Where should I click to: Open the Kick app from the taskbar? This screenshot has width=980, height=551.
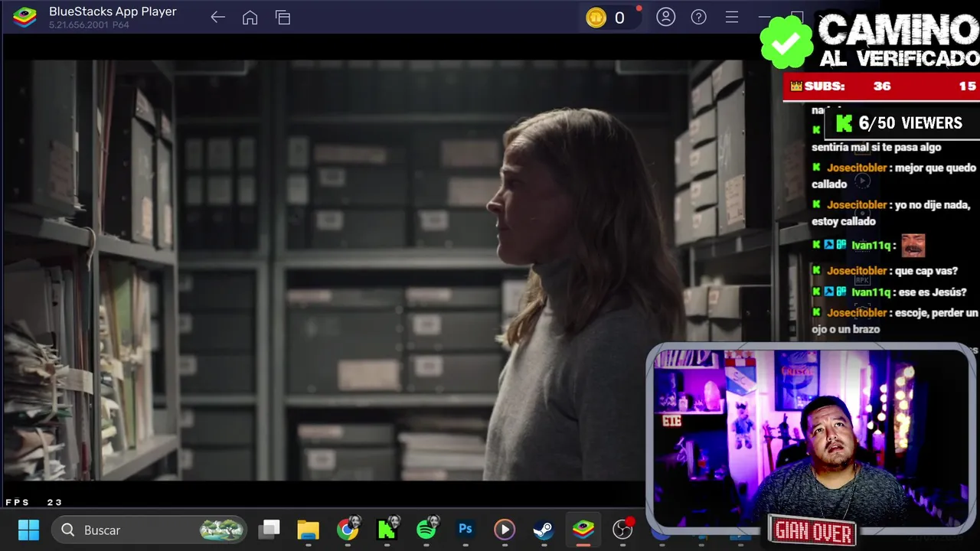click(387, 530)
